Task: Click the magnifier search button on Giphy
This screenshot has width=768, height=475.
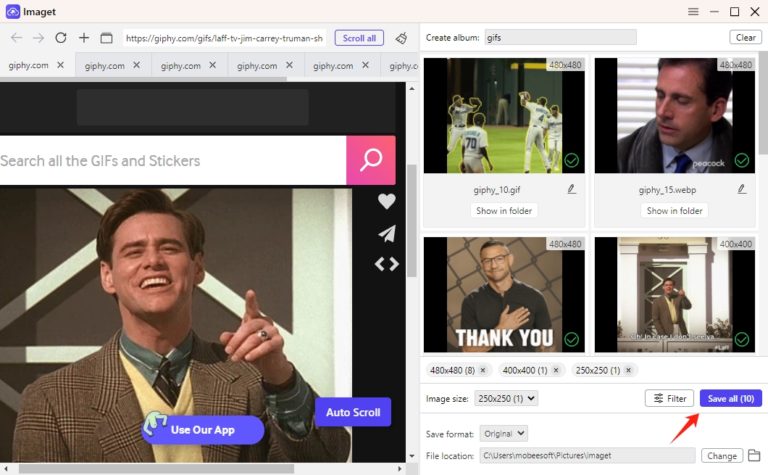Action: [x=371, y=160]
